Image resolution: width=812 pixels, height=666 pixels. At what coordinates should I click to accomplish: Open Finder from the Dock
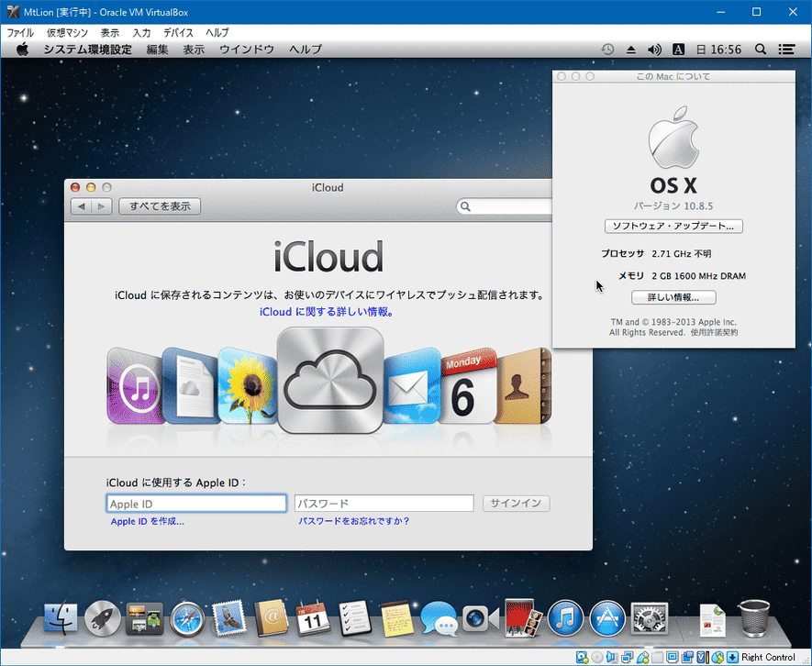61,617
